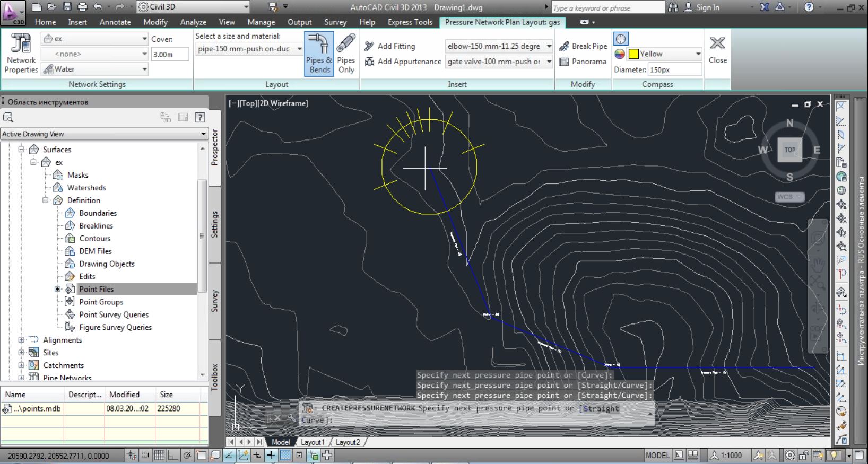Toggle ortho mode in status bar
868x464 pixels.
tap(173, 455)
